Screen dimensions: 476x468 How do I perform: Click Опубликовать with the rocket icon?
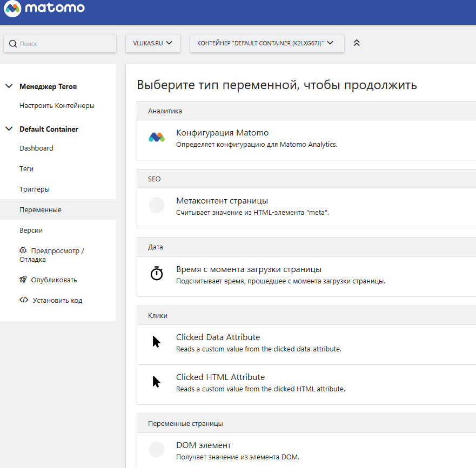coord(53,280)
